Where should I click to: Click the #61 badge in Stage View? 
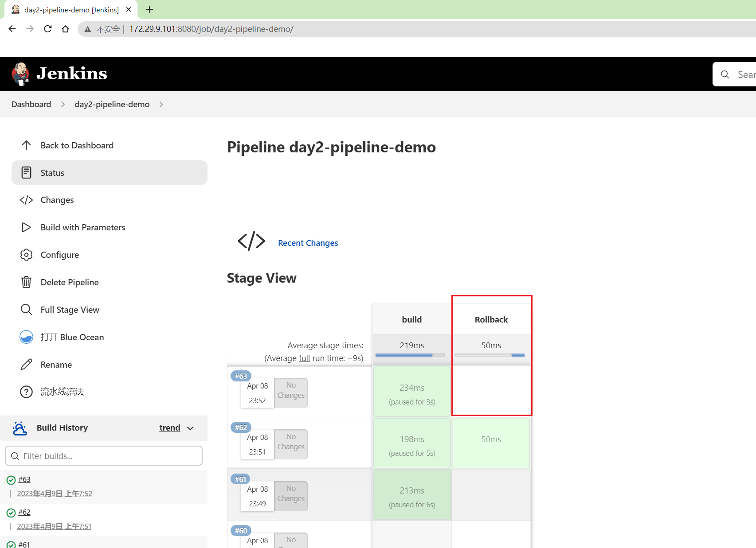(x=241, y=479)
